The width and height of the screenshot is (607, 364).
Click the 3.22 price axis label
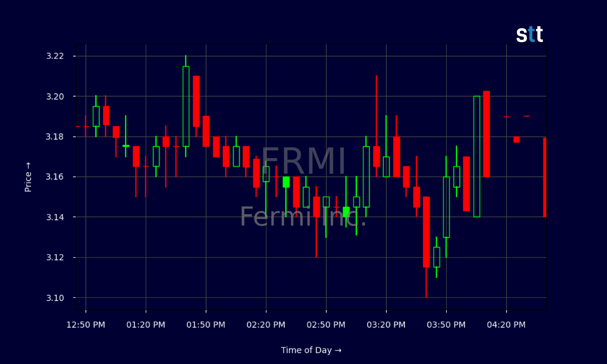pos(55,56)
